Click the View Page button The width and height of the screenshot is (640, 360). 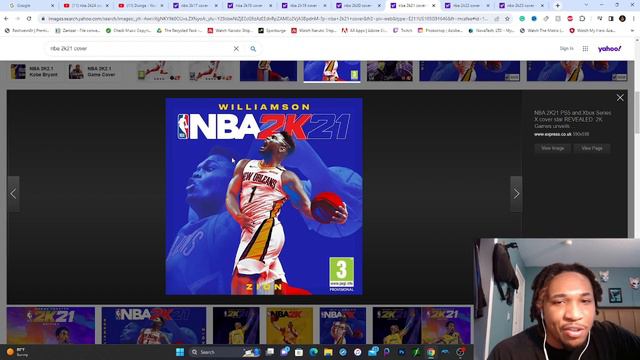pyautogui.click(x=591, y=148)
